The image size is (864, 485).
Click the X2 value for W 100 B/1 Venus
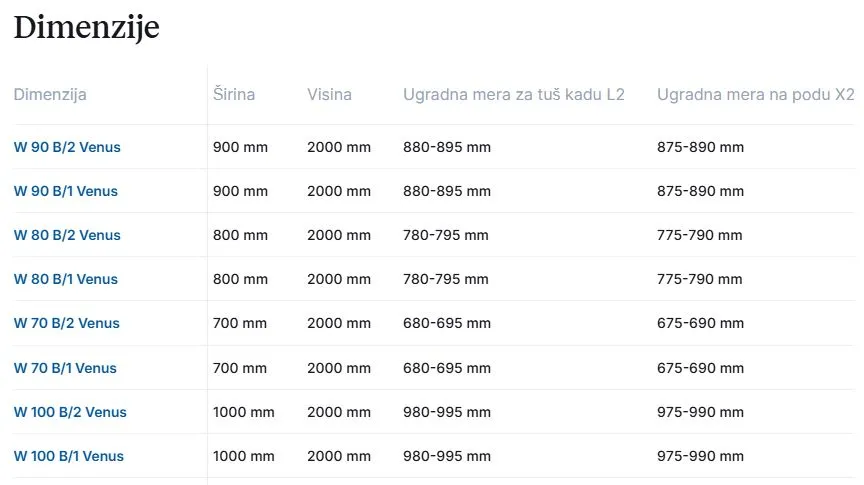point(700,456)
